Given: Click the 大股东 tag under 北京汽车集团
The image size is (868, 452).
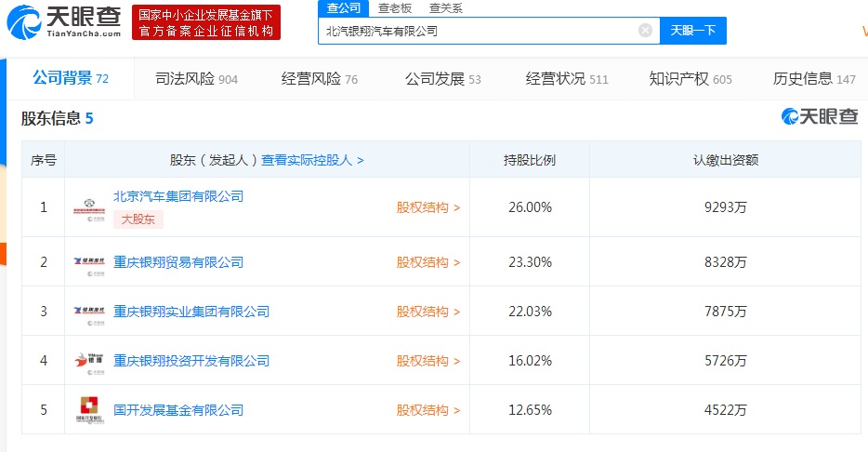Looking at the screenshot, I should [138, 219].
